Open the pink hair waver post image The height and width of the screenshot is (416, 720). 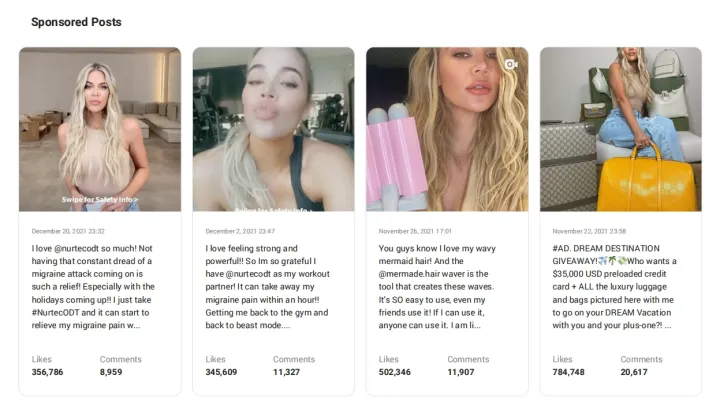click(x=447, y=129)
